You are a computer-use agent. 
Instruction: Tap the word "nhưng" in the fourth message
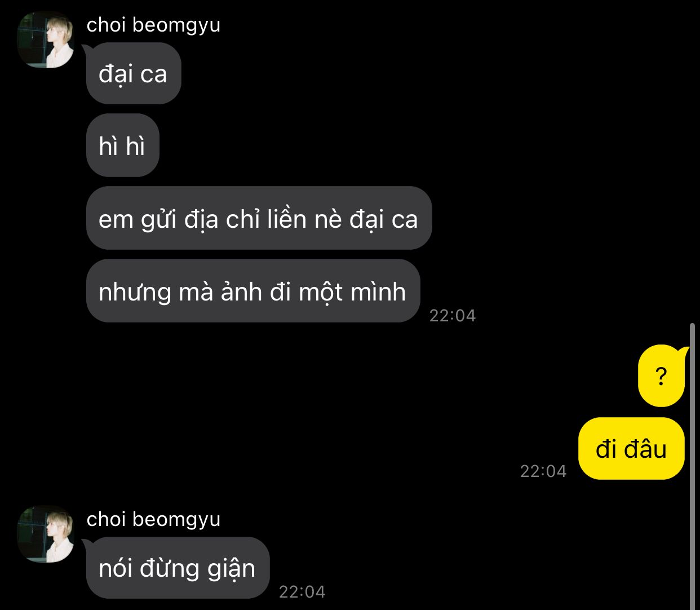[135, 292]
